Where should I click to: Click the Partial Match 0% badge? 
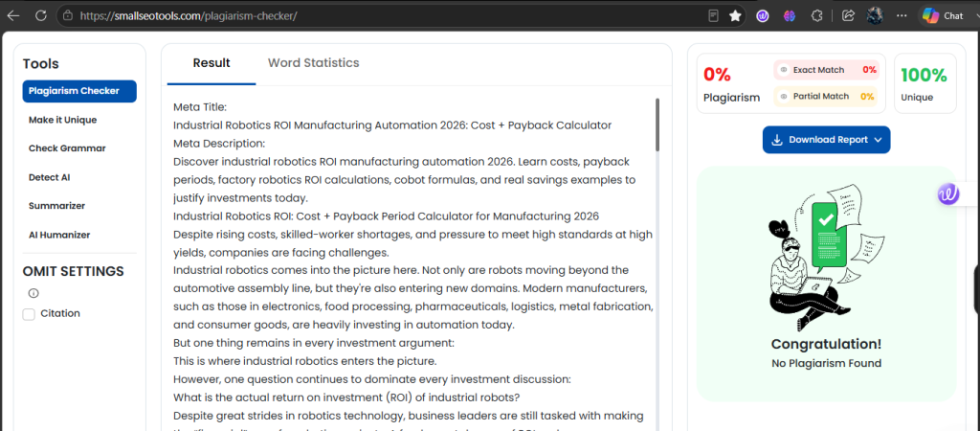pos(825,97)
